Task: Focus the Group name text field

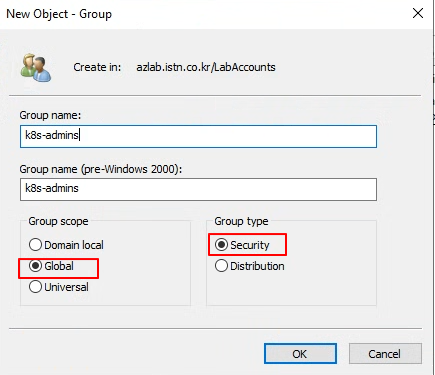Action: click(198, 136)
